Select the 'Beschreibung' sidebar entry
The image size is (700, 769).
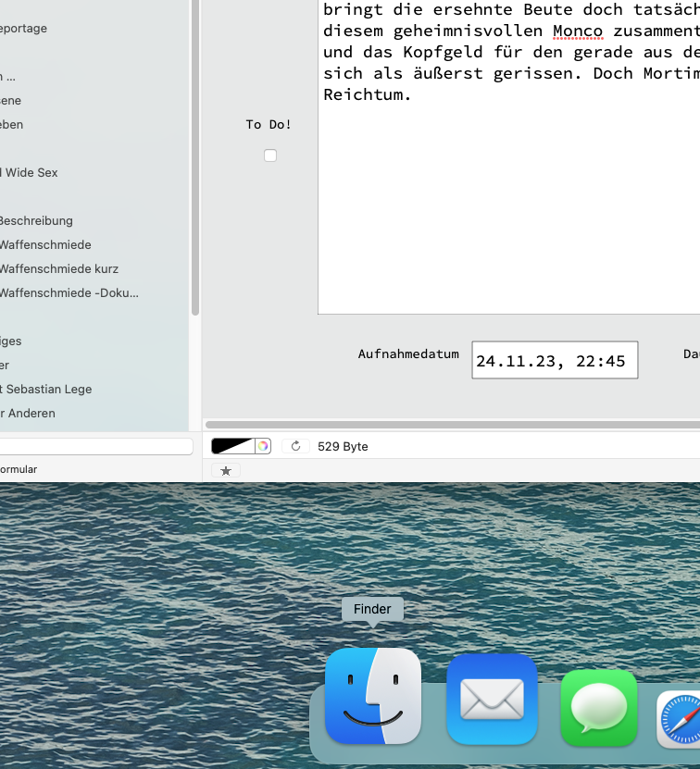(35, 221)
